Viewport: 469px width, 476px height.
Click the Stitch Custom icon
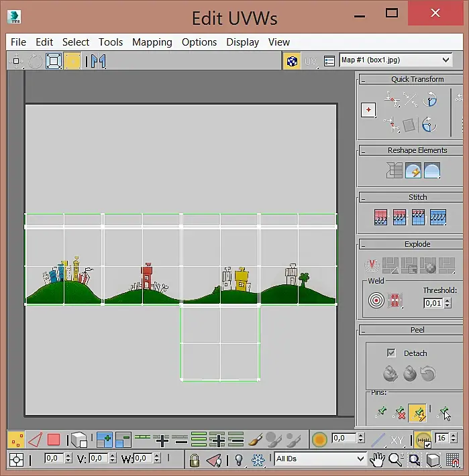[438, 217]
